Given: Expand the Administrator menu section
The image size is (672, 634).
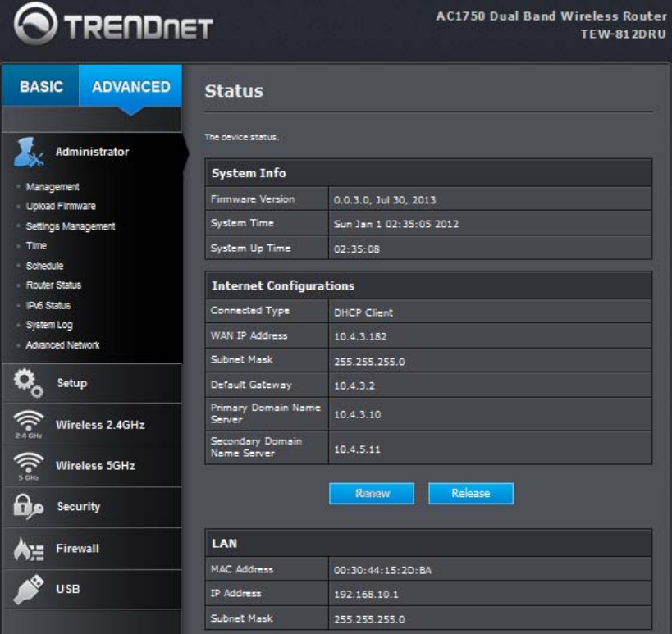Looking at the screenshot, I should [x=93, y=152].
